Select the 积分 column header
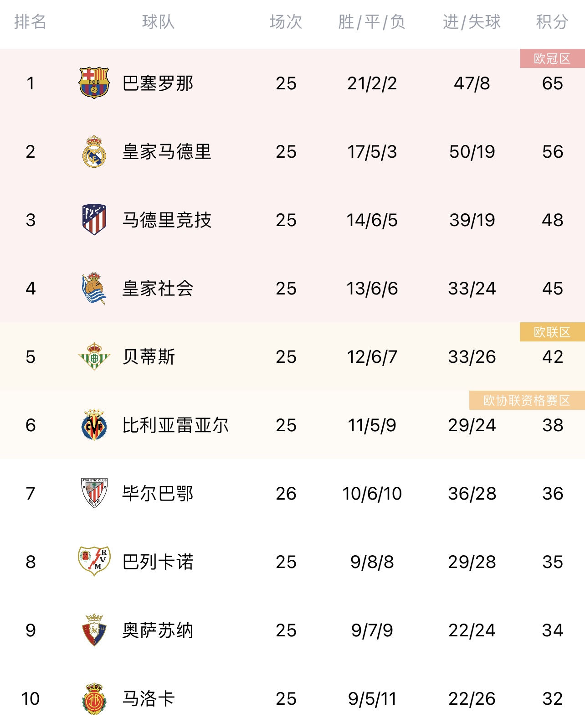Screen dimensions: 585x728 pyautogui.click(x=552, y=22)
